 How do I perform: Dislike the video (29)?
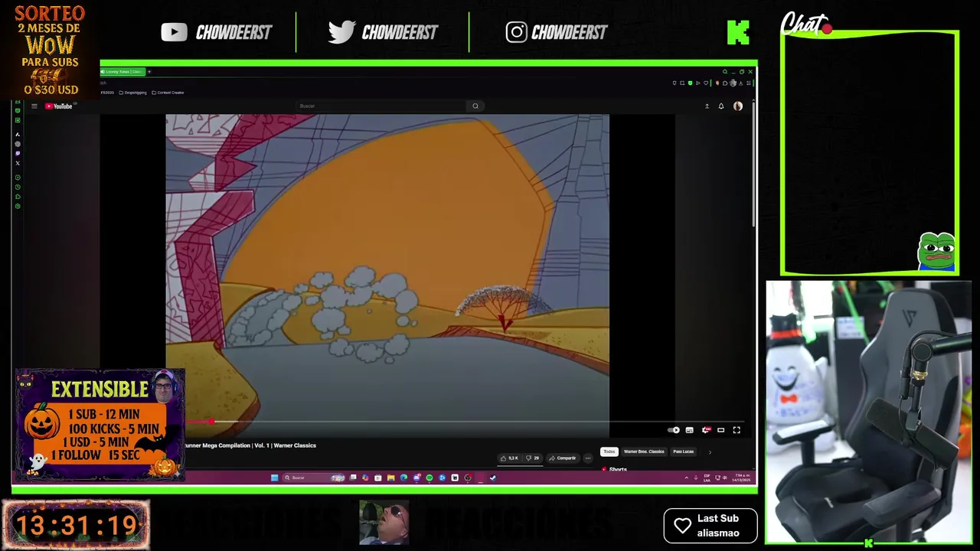click(532, 458)
